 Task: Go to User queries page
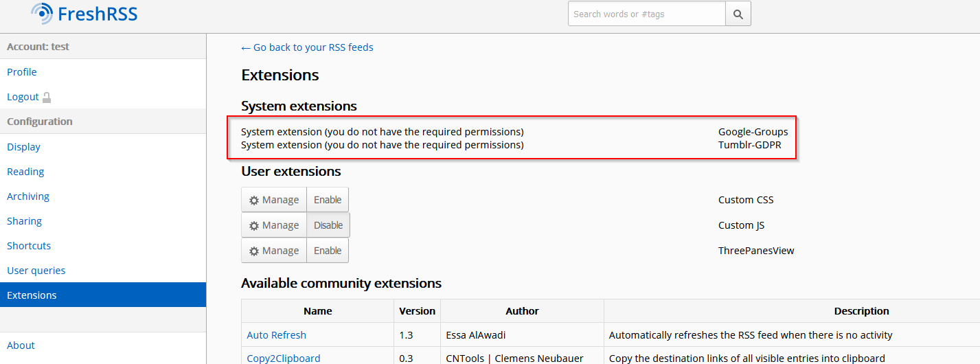click(36, 271)
